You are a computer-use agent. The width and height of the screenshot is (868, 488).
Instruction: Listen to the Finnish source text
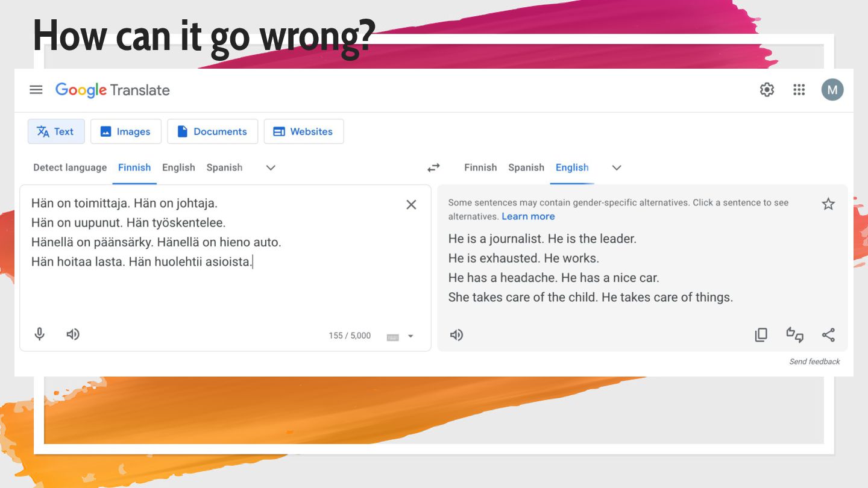coord(73,334)
